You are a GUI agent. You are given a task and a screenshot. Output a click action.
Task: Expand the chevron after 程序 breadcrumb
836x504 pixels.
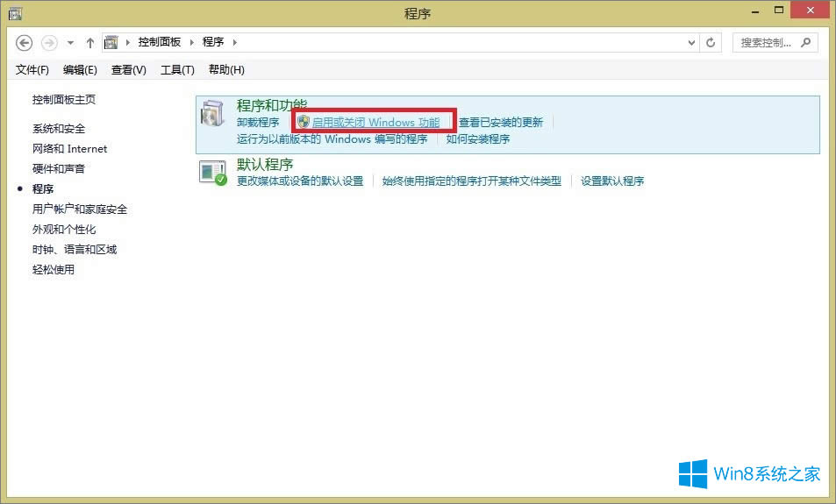[234, 42]
